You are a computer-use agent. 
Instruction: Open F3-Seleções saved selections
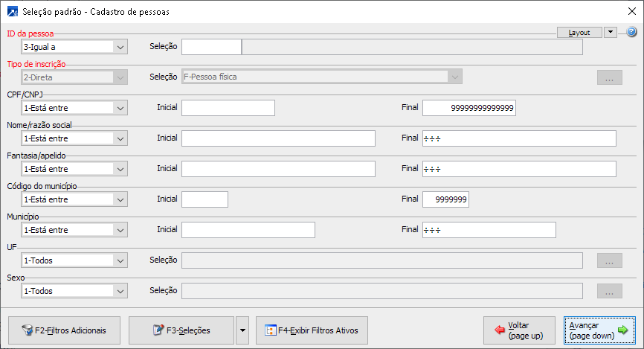coord(181,330)
